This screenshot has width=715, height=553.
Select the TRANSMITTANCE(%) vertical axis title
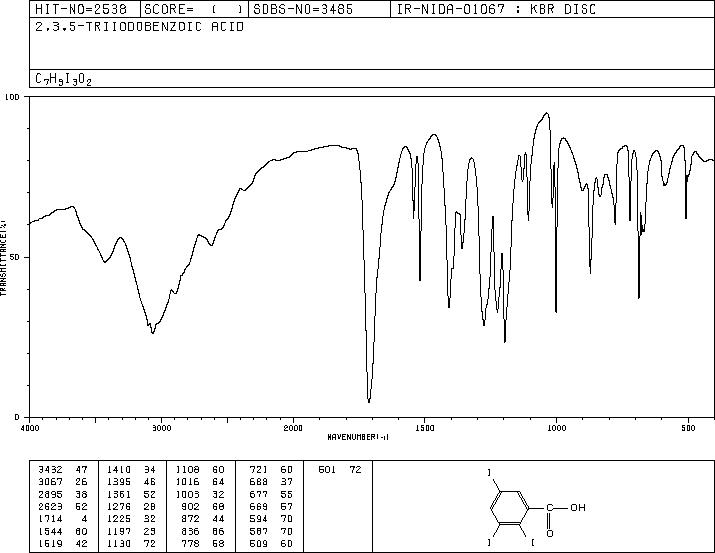click(x=3, y=257)
